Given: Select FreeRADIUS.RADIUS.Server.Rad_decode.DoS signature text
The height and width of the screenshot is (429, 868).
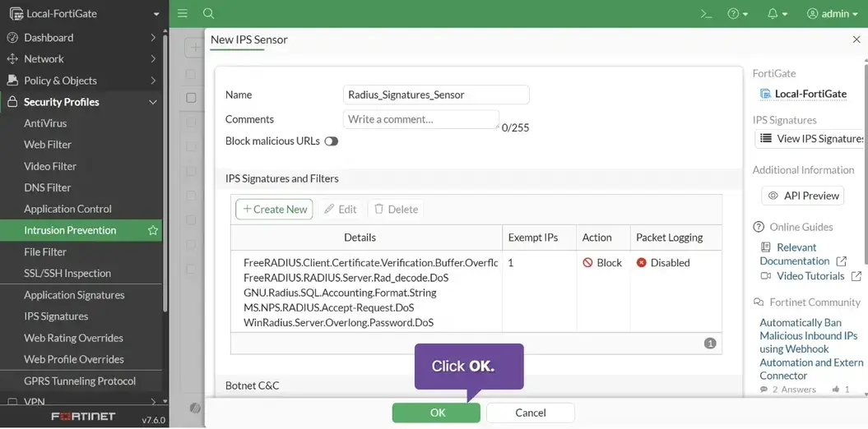Looking at the screenshot, I should point(346,278).
